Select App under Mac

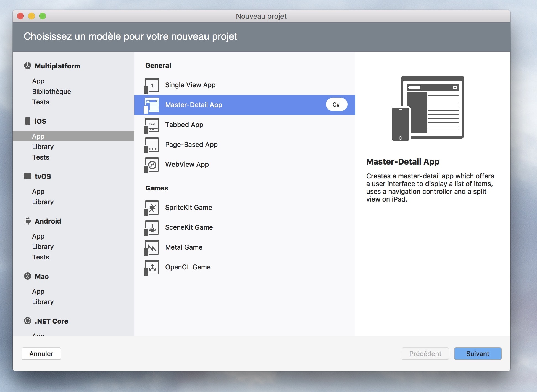[x=38, y=291]
